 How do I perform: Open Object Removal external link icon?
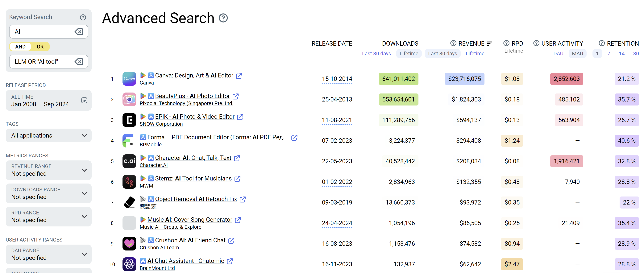pyautogui.click(x=243, y=199)
